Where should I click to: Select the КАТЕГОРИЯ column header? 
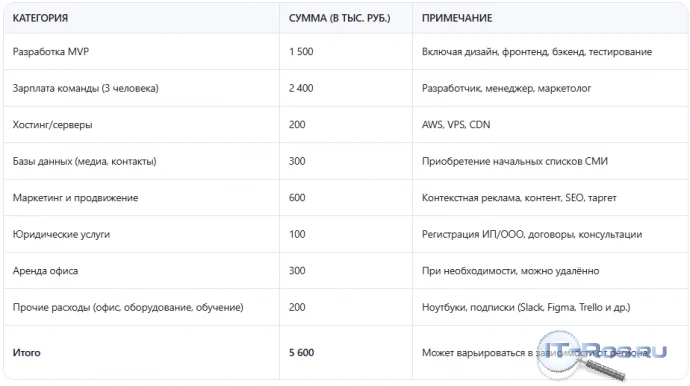tap(40, 18)
